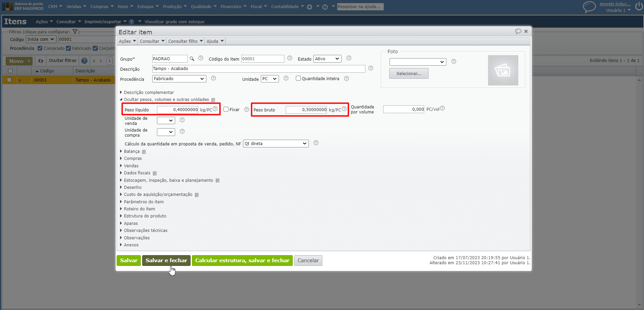644x310 pixels.
Task: Open the Ajuda menu in Editar item
Action: pos(215,41)
